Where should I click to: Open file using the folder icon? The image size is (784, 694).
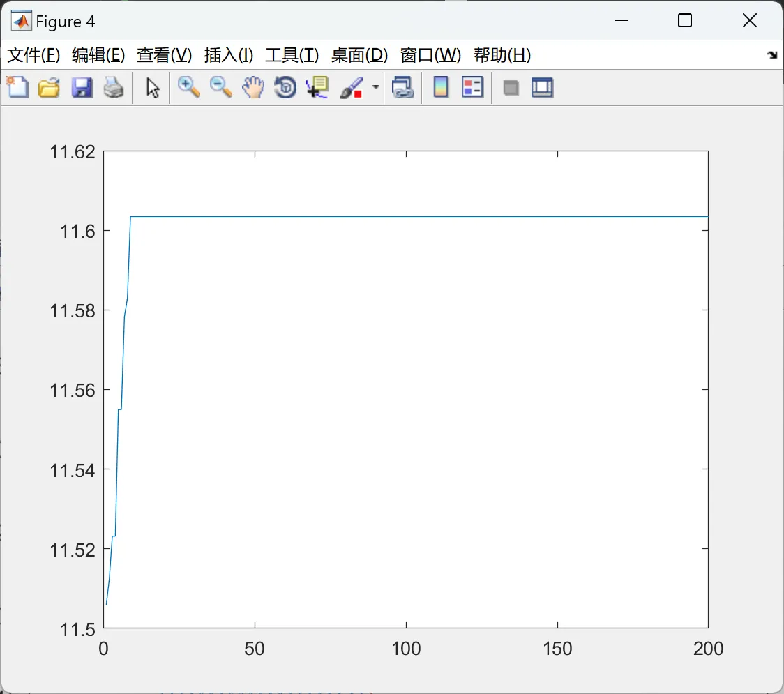(x=49, y=87)
